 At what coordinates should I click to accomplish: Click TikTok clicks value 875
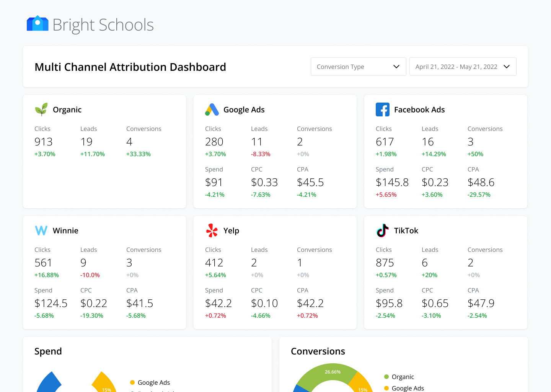385,263
